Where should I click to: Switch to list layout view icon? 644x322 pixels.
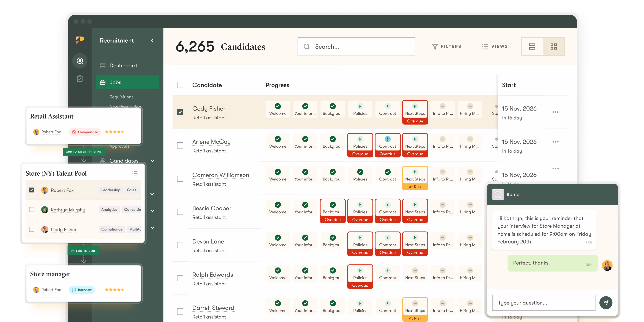[532, 46]
